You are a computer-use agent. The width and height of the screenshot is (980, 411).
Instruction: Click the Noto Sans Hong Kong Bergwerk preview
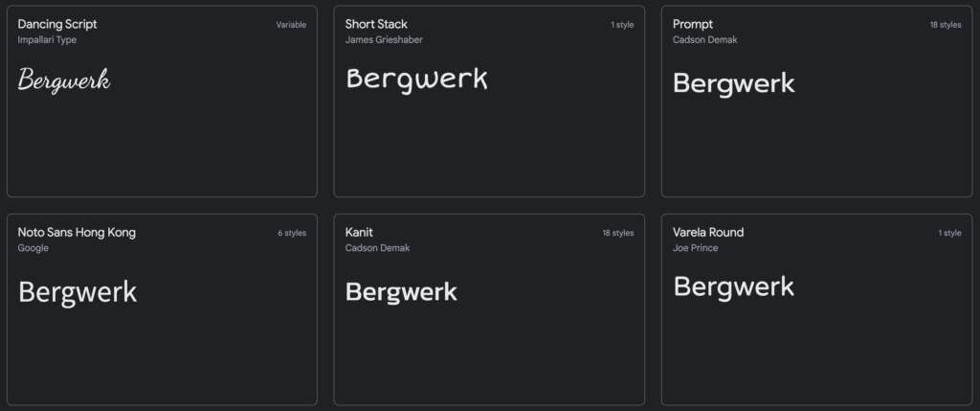point(78,291)
